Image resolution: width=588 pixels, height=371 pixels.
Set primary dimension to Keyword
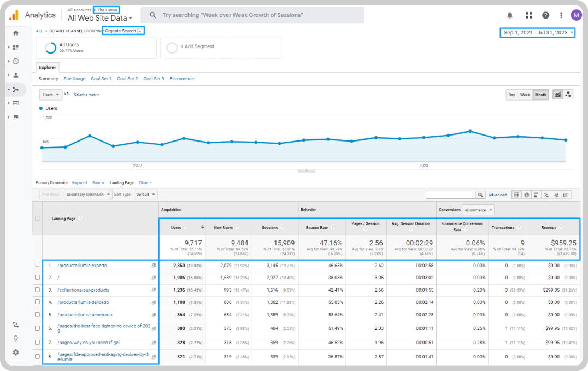click(x=79, y=182)
